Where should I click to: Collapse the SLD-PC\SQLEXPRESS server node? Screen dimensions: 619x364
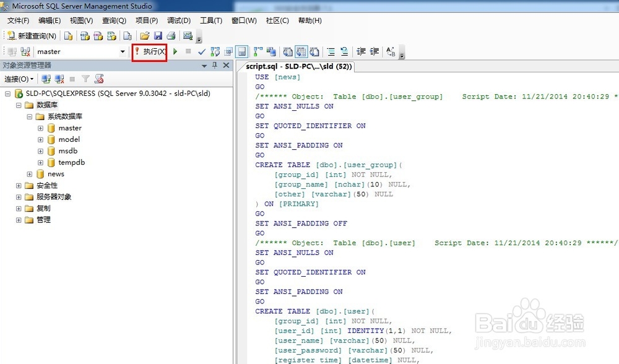click(x=7, y=93)
